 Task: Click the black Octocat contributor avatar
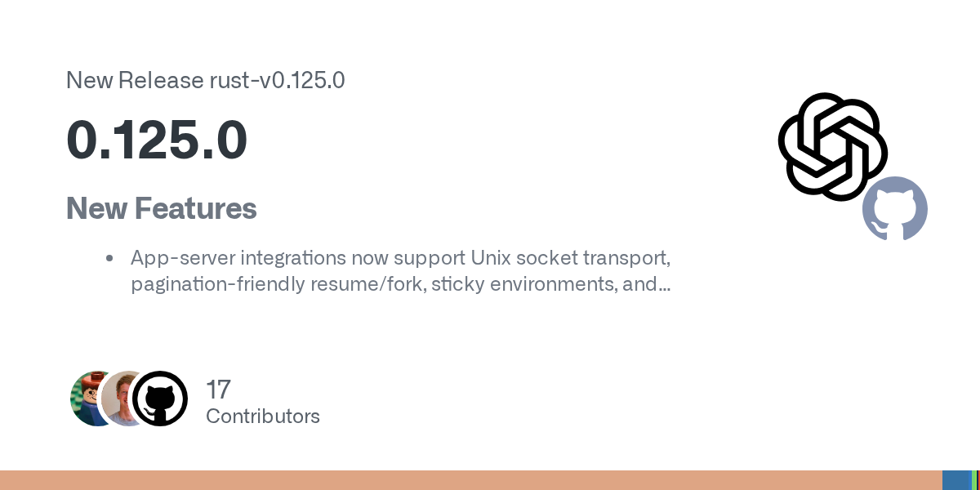point(160,399)
